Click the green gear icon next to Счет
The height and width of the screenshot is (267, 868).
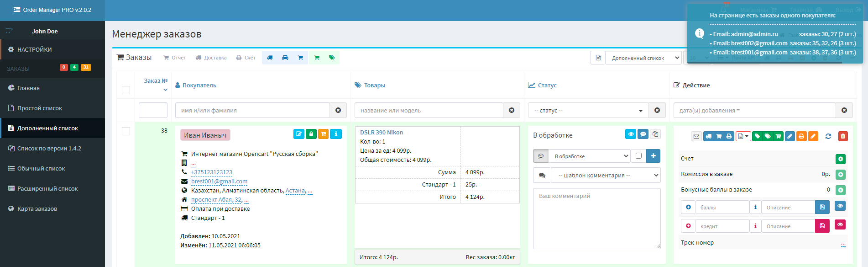point(841,159)
